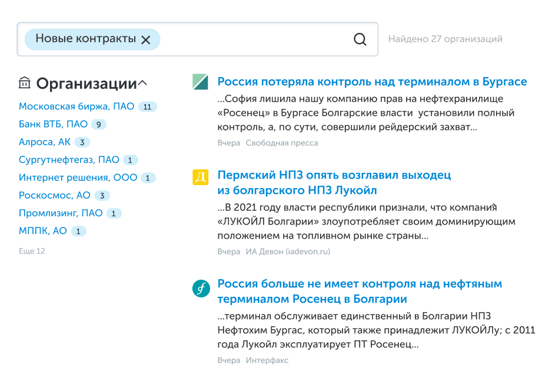Expand list with "Еще 12"

click(x=32, y=251)
